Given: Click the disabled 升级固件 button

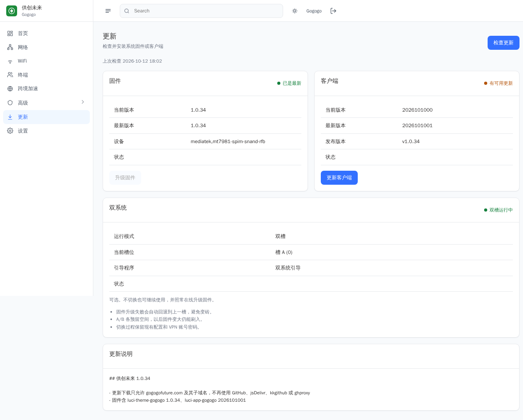Looking at the screenshot, I should pos(125,178).
